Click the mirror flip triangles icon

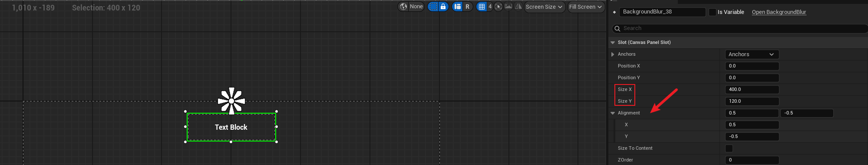click(518, 7)
